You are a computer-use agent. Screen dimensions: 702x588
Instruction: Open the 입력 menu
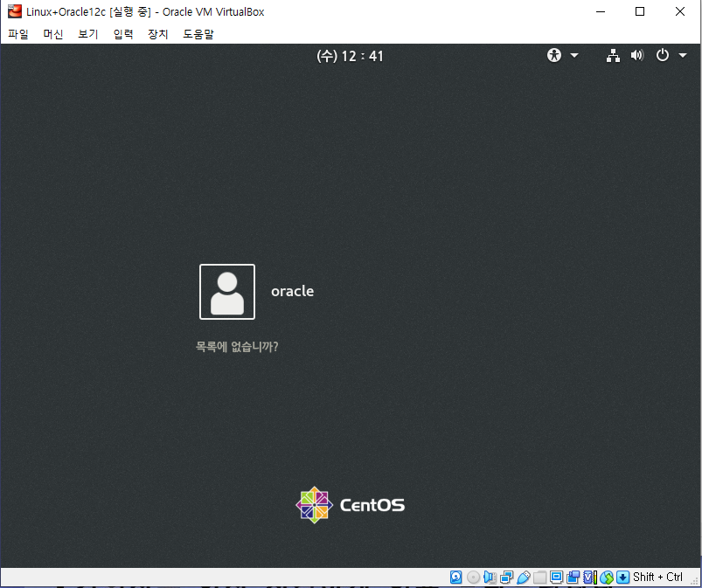point(123,34)
